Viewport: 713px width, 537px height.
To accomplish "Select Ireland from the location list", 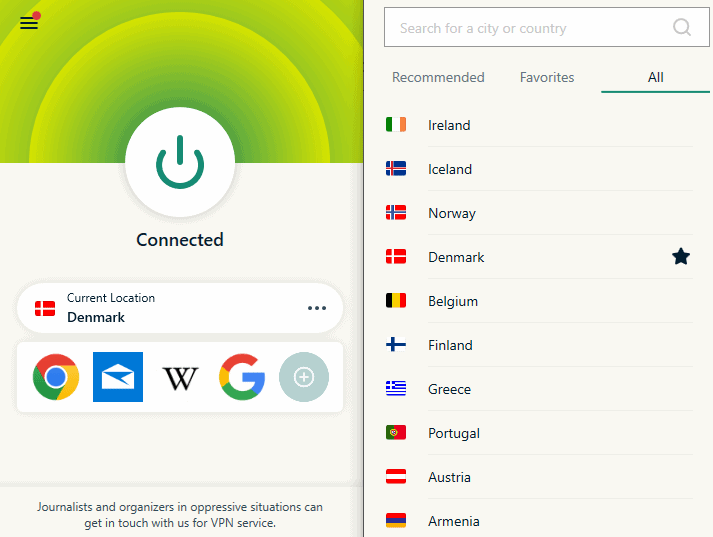I will tap(539, 125).
